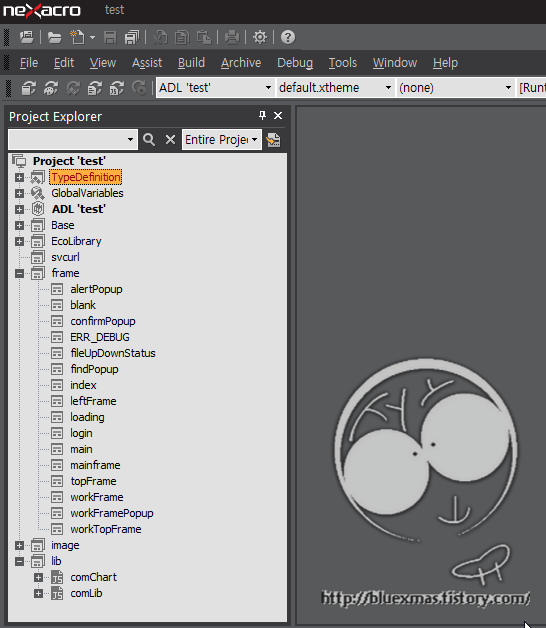Select the confirmPopup form

pos(103,321)
